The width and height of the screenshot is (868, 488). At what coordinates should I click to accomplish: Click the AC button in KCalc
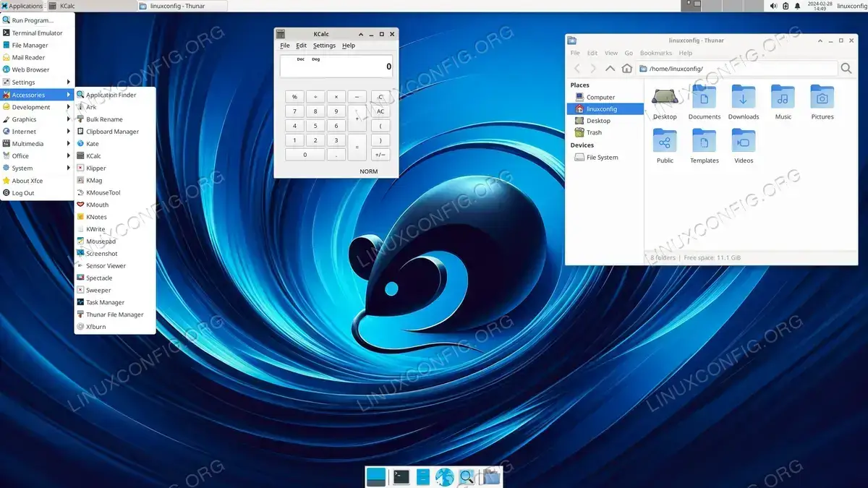tap(380, 111)
